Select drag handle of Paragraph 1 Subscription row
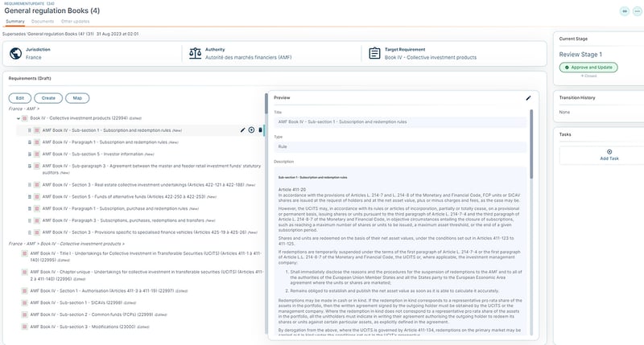The width and height of the screenshot is (644, 345). (x=30, y=142)
